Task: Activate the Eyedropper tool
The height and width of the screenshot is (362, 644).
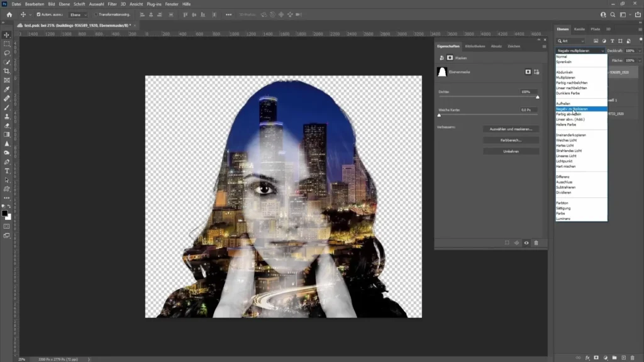Action: (7, 89)
